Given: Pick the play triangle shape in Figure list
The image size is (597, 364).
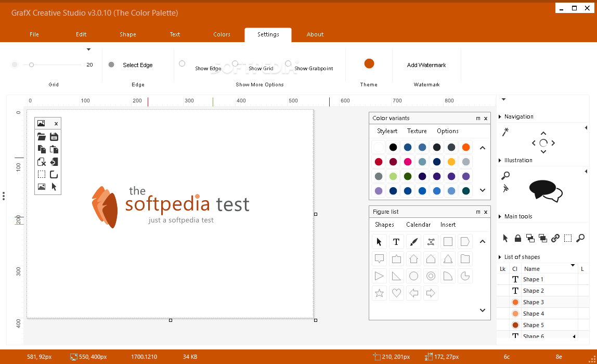Looking at the screenshot, I should [379, 276].
